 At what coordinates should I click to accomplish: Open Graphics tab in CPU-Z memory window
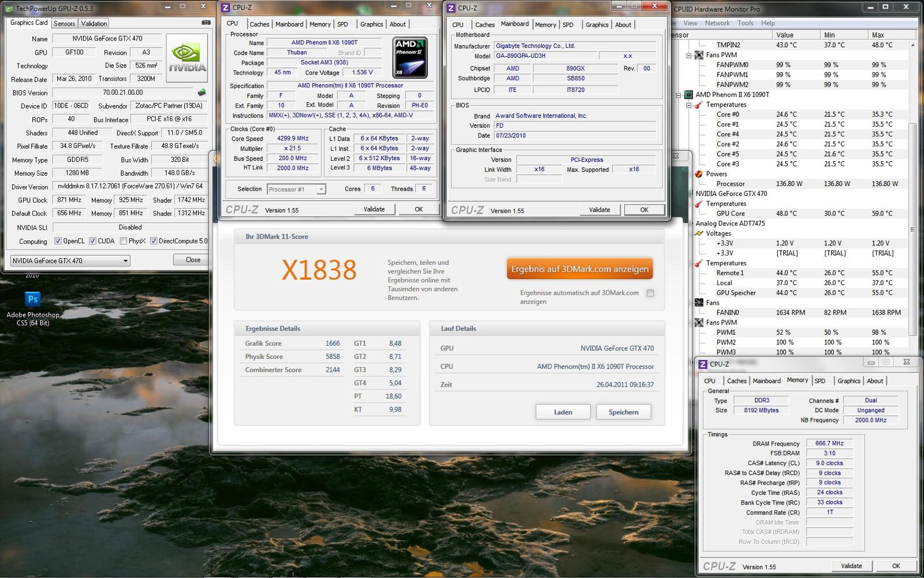[x=849, y=381]
